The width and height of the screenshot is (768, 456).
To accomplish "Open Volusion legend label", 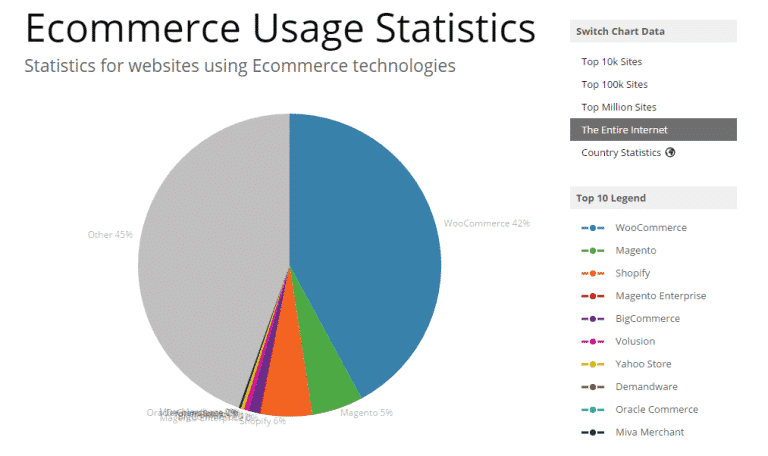I will 635,341.
